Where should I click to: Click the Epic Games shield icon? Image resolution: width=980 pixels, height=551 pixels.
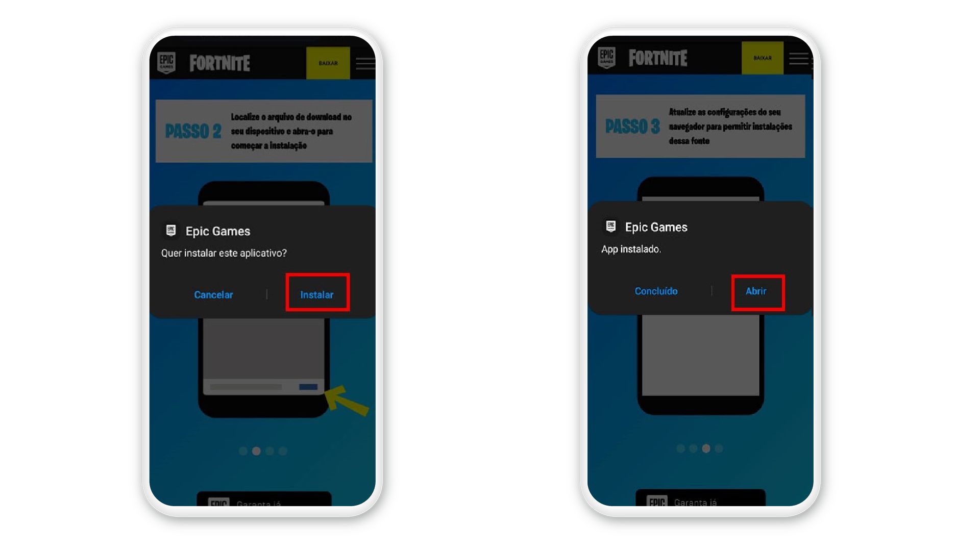point(173,230)
